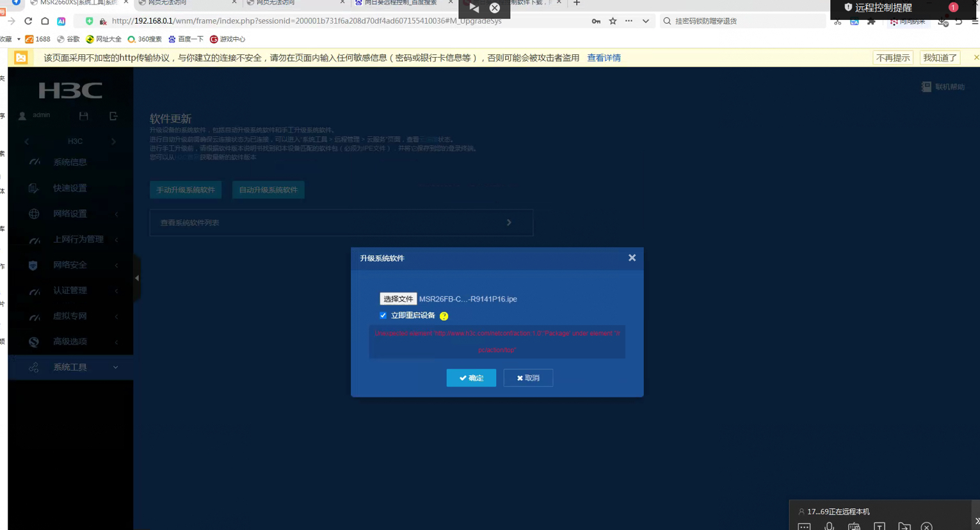Collapse the 系统工具 sidebar menu
This screenshot has width=980, height=530.
(70, 367)
